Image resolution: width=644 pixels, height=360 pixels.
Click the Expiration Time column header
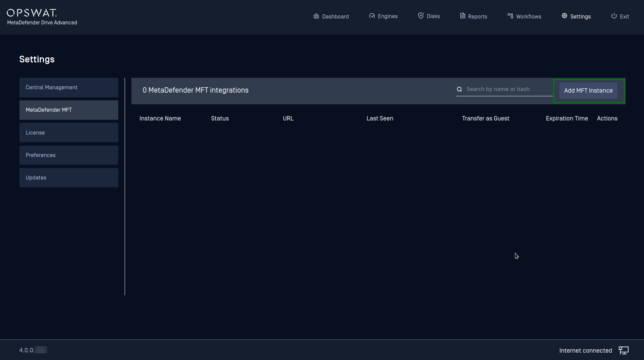(567, 118)
